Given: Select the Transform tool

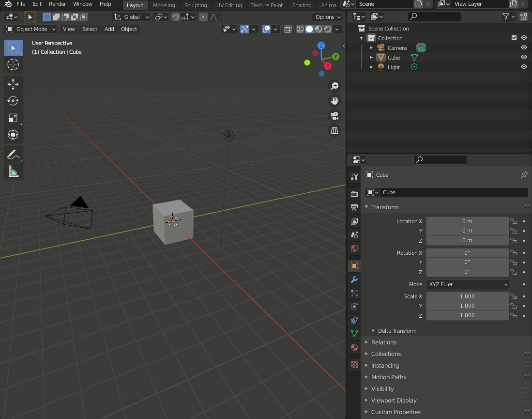Looking at the screenshot, I should (x=13, y=135).
